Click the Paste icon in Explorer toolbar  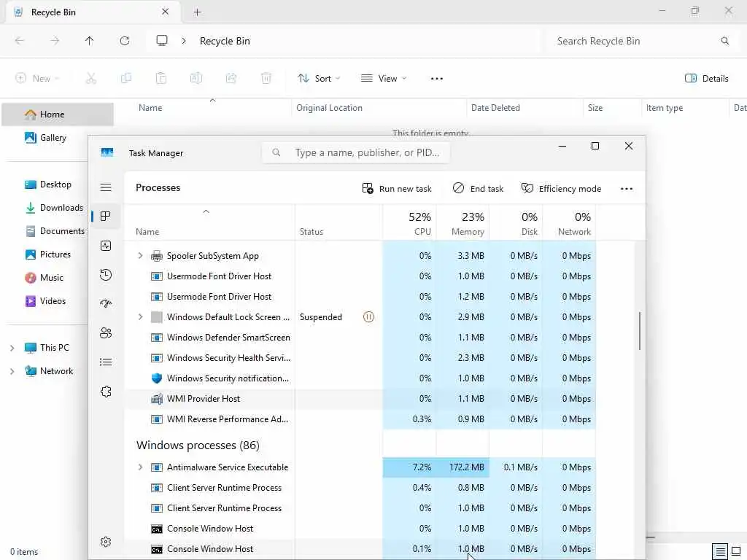tap(161, 79)
